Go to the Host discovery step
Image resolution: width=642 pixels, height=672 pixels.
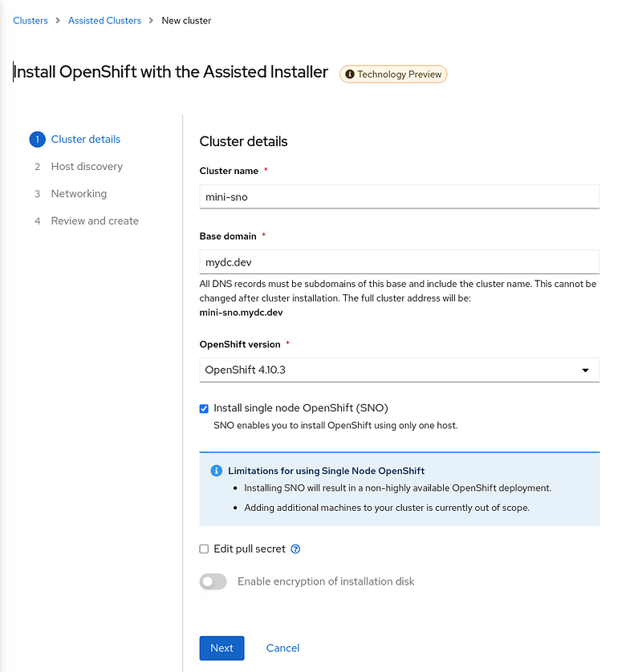point(87,166)
